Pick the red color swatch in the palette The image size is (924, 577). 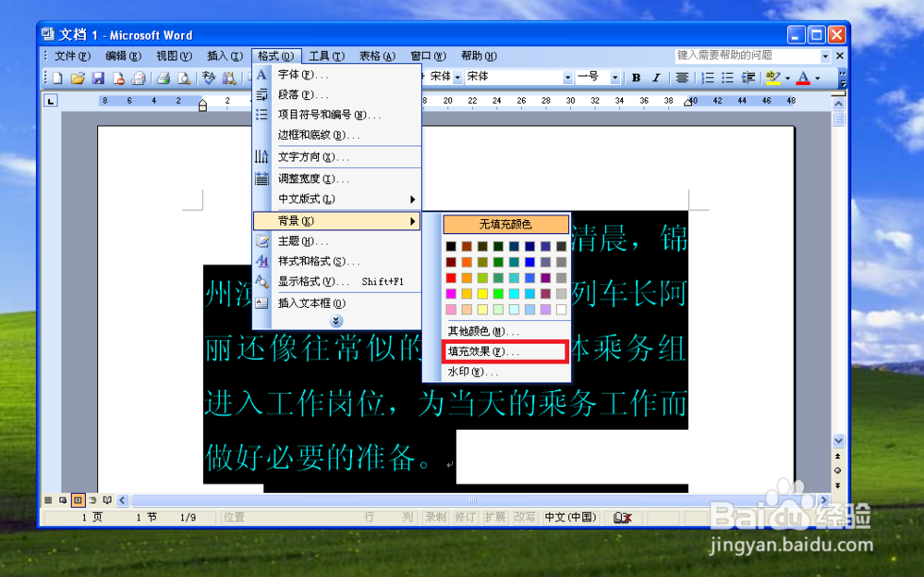click(451, 278)
